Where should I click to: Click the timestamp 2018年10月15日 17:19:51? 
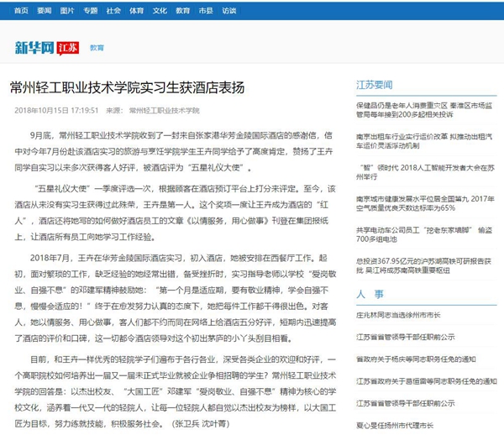tap(56, 111)
